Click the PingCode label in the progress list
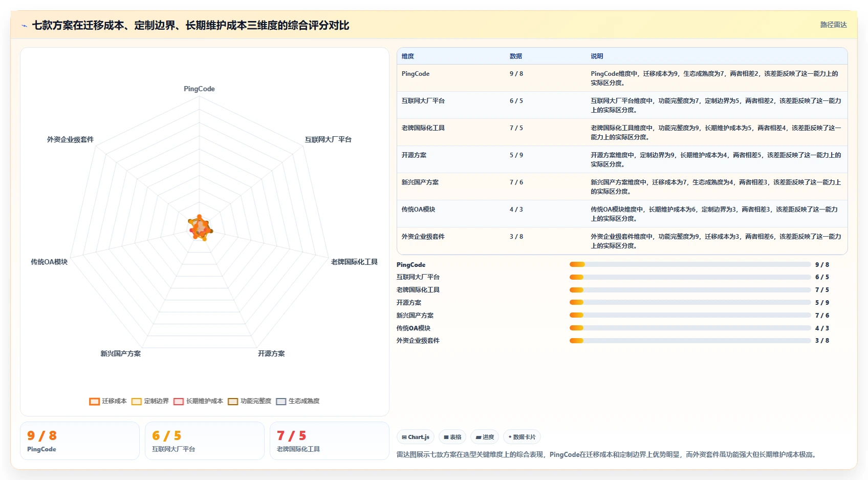The image size is (868, 480). [x=411, y=265]
